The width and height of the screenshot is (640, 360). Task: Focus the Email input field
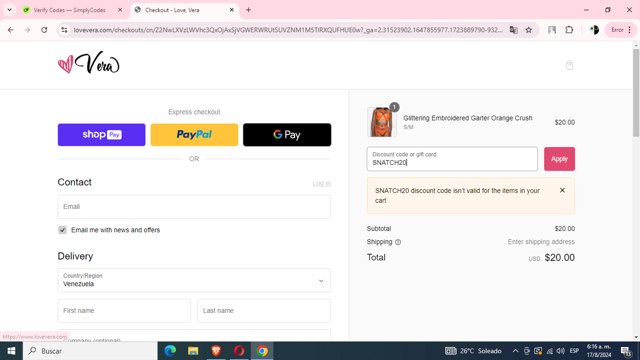(194, 207)
